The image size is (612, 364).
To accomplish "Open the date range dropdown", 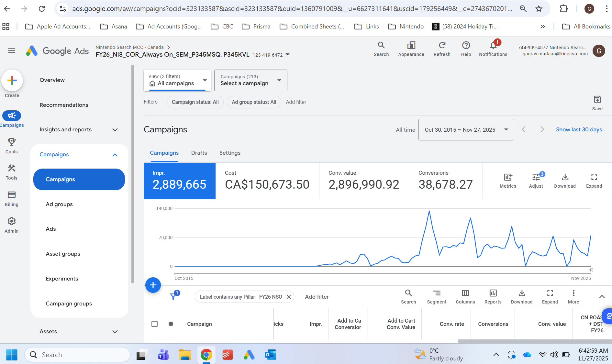I will [x=466, y=130].
